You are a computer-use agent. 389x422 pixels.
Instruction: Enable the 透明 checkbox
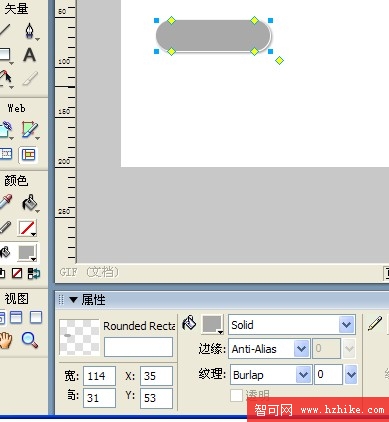(x=236, y=396)
